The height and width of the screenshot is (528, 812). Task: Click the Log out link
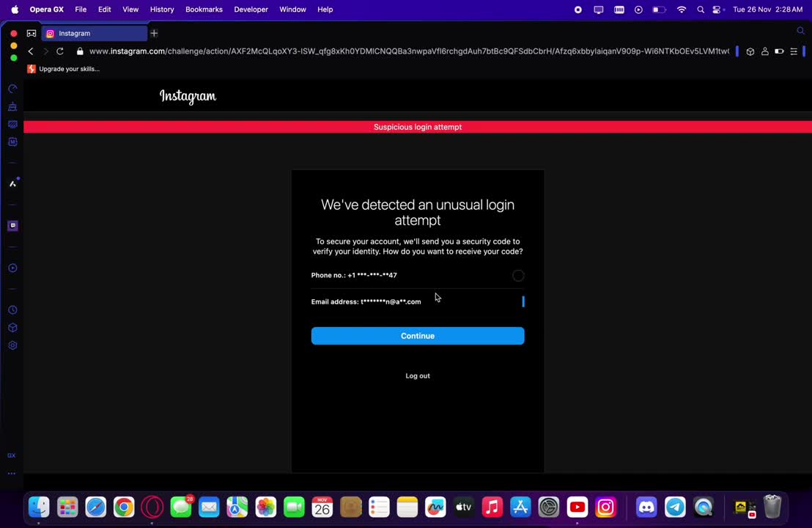point(418,375)
